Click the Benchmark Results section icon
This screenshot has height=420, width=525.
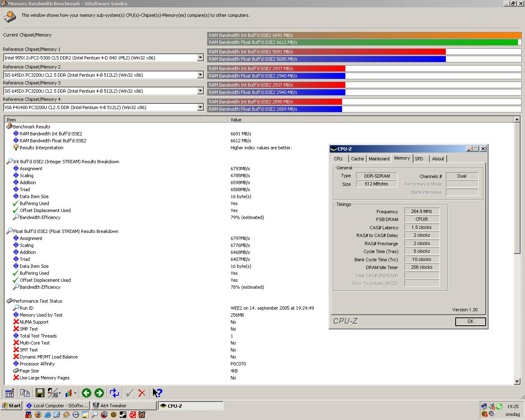pos(9,127)
